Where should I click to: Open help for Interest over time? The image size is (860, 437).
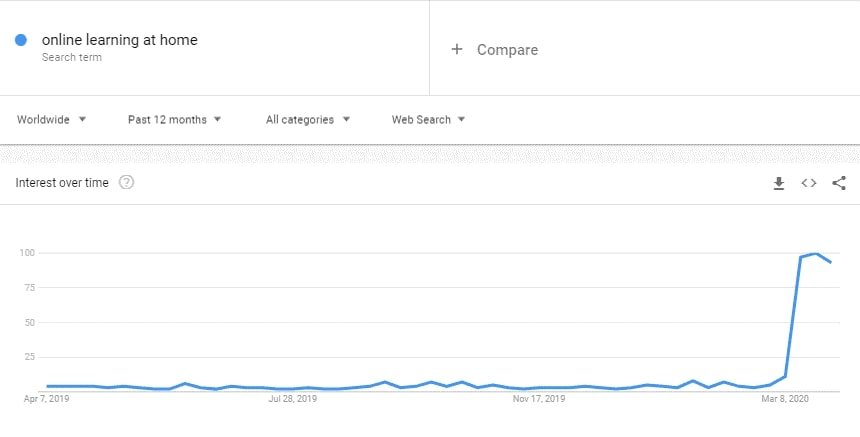coord(126,182)
